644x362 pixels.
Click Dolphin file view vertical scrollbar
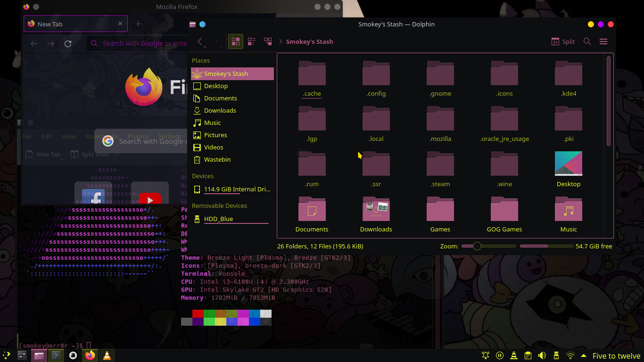pyautogui.click(x=608, y=101)
